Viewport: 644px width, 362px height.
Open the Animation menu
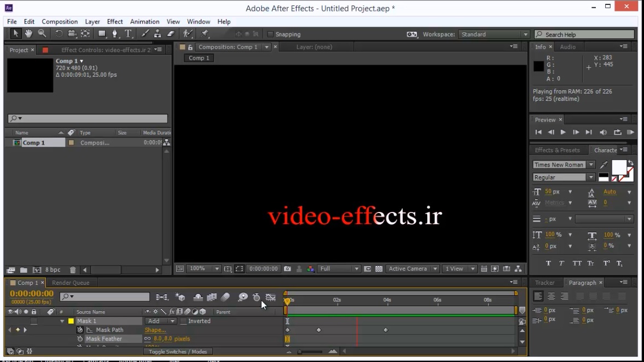pyautogui.click(x=144, y=22)
